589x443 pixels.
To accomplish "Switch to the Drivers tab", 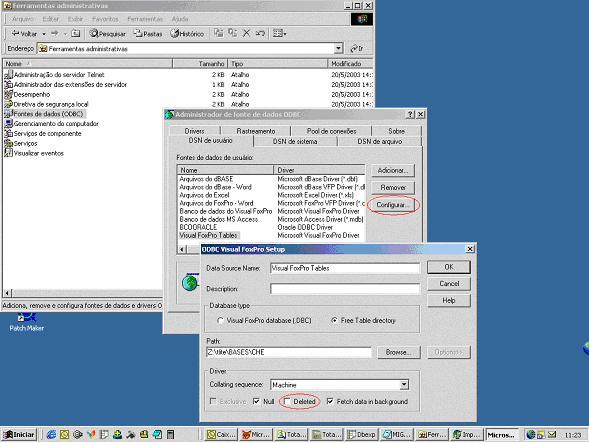I will (194, 131).
